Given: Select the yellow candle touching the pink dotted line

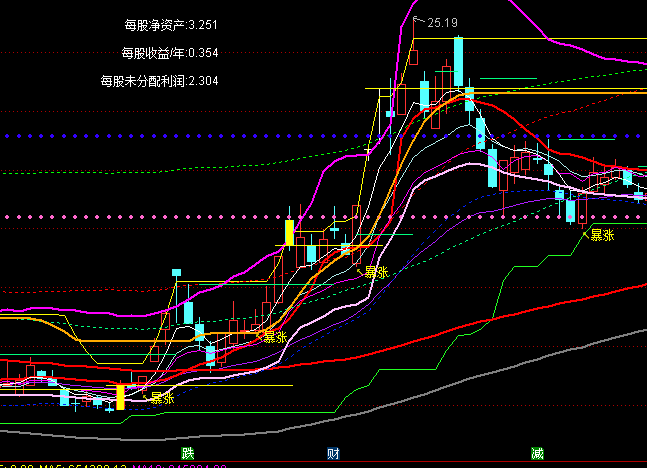Looking at the screenshot, I should point(289,233).
